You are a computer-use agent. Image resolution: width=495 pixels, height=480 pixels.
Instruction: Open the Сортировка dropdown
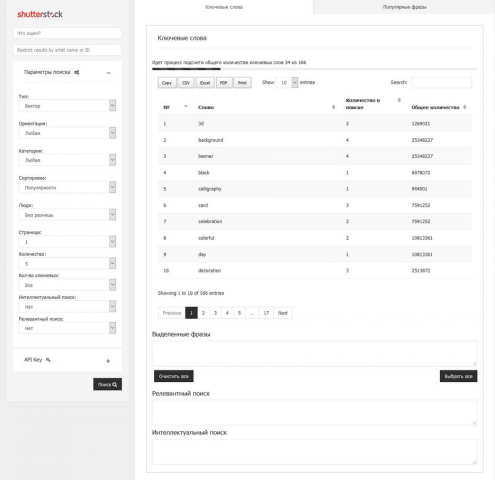(67, 187)
